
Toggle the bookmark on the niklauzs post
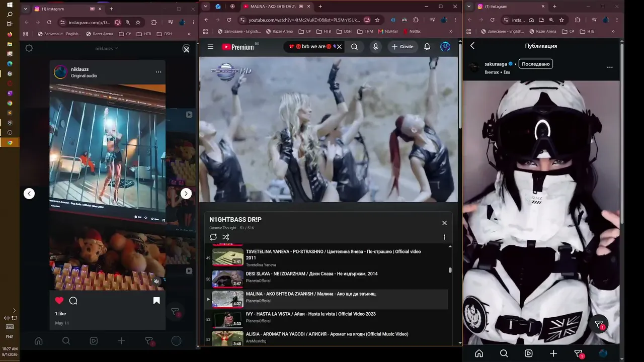(x=156, y=301)
